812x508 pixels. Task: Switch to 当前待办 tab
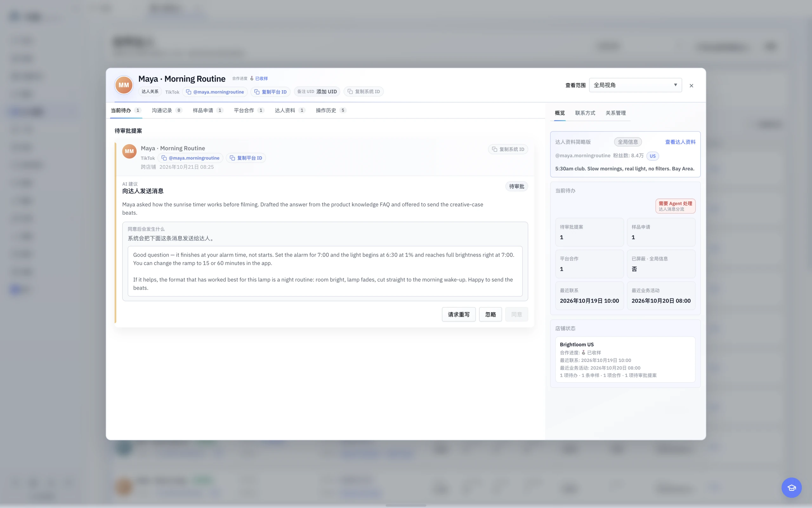[126, 110]
